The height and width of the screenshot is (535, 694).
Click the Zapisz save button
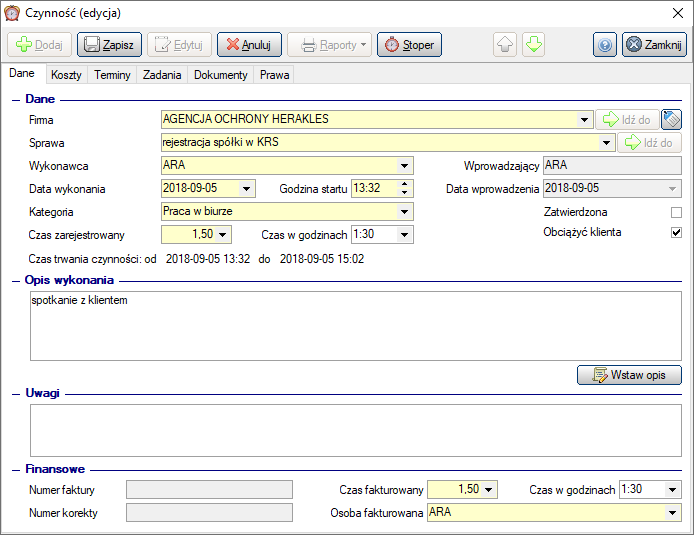point(109,45)
